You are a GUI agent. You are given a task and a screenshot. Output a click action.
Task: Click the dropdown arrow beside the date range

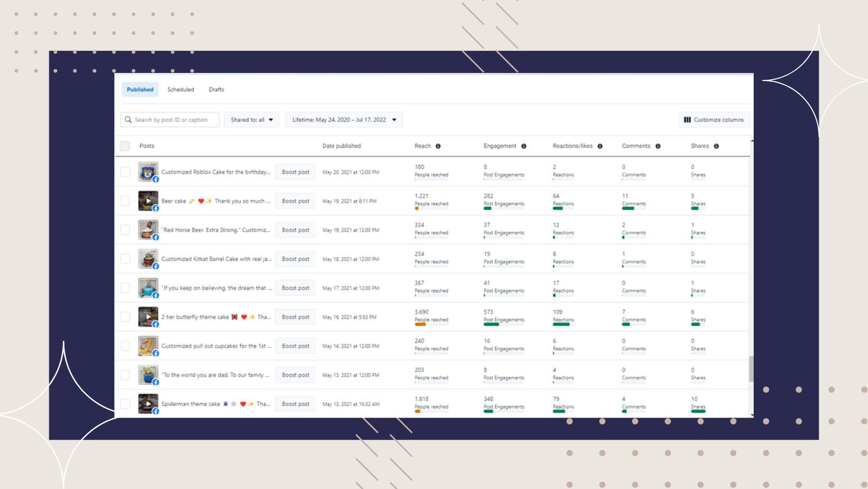(x=394, y=120)
